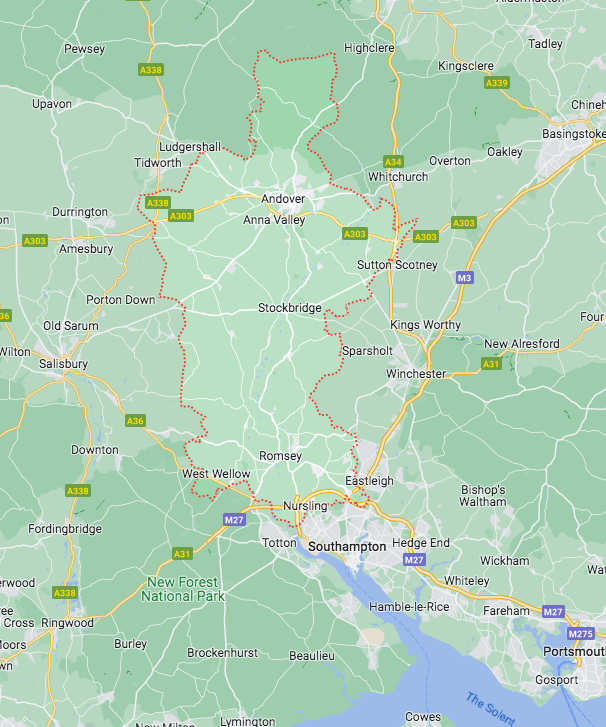The height and width of the screenshot is (727, 606).
Task: Open New Forest National Park label
Action: [183, 589]
